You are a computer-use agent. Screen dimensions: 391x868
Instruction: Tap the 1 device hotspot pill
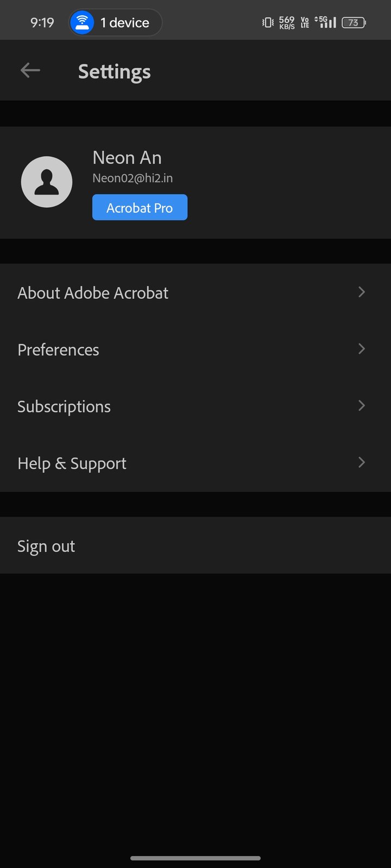click(x=116, y=23)
